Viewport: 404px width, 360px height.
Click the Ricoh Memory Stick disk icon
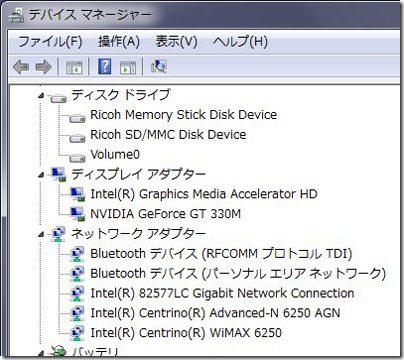pyautogui.click(x=77, y=118)
